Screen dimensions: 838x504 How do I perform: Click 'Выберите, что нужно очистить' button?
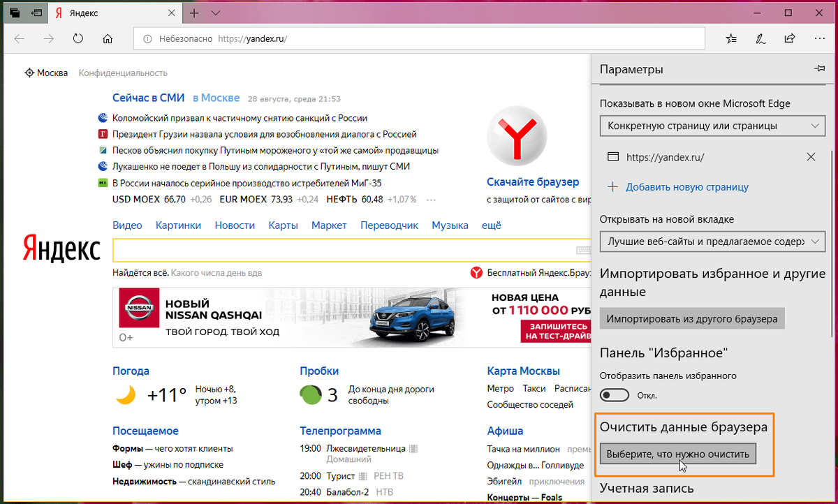677,454
